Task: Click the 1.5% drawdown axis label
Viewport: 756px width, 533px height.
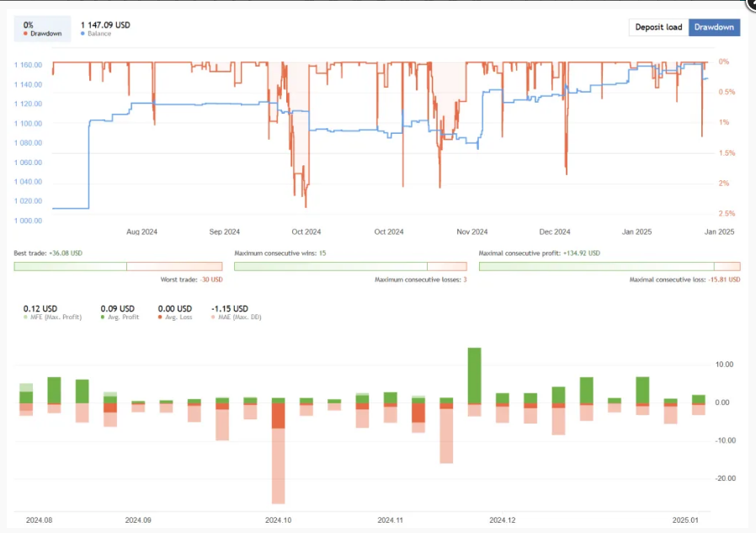Action: point(727,153)
